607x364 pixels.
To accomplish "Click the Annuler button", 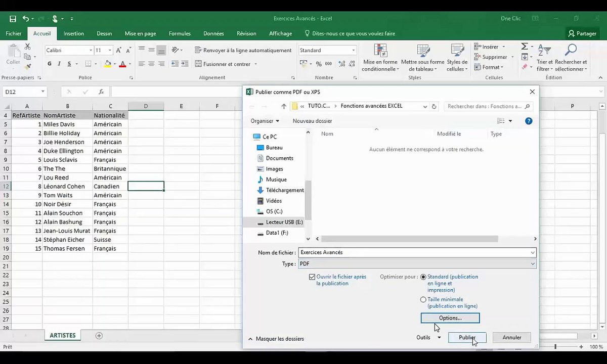I will pos(512,337).
